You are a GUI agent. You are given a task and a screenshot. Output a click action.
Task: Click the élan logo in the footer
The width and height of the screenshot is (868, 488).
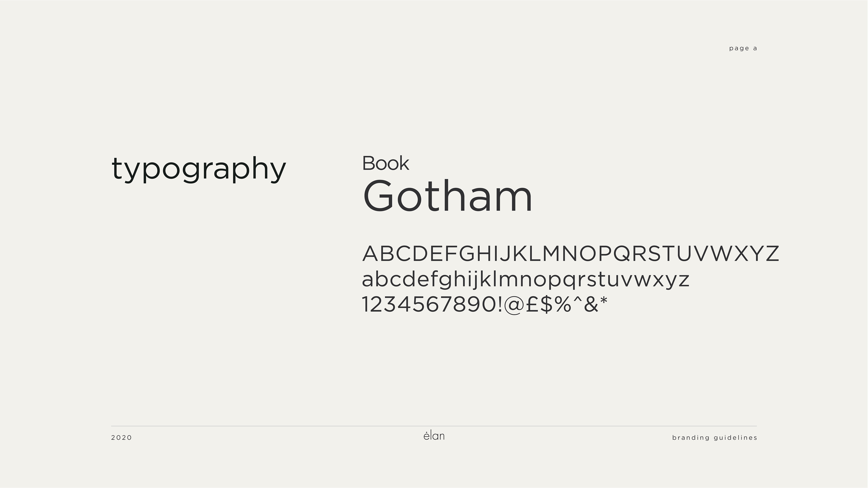click(434, 436)
